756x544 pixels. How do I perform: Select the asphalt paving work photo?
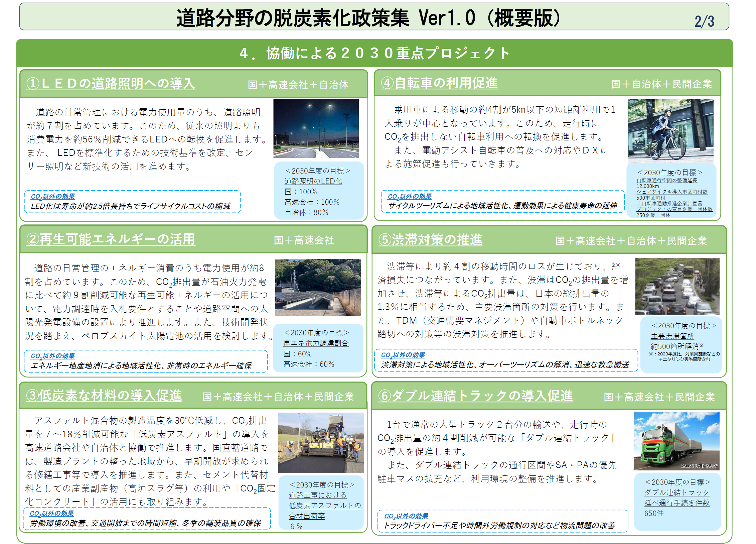(x=321, y=442)
